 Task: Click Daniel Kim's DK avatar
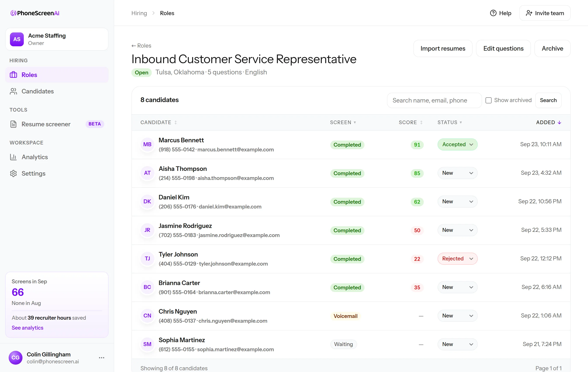tap(147, 202)
